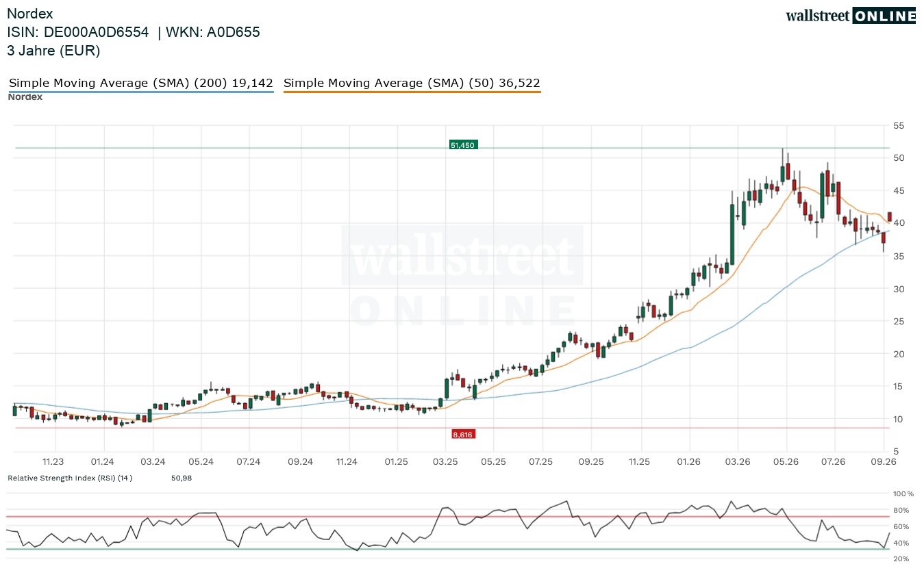Click the 05.24 date label on the x-axis
Viewport: 924px width, 577px height.
pyautogui.click(x=201, y=462)
